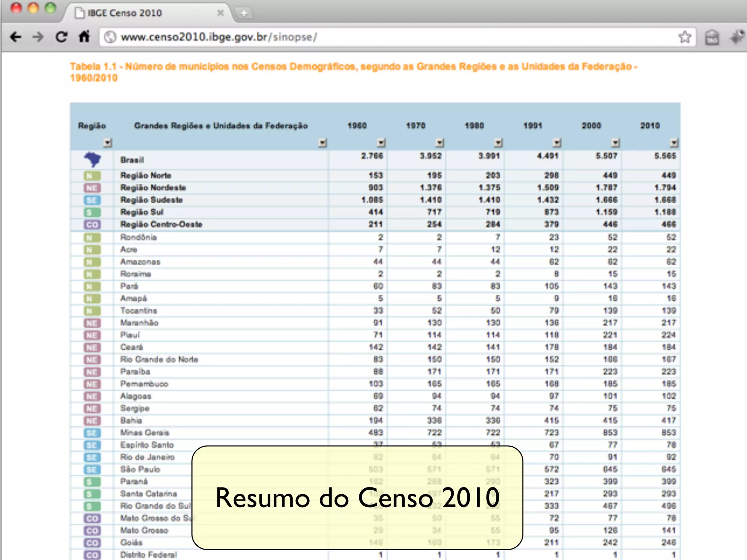Bookmark this page with the star icon

(x=685, y=37)
